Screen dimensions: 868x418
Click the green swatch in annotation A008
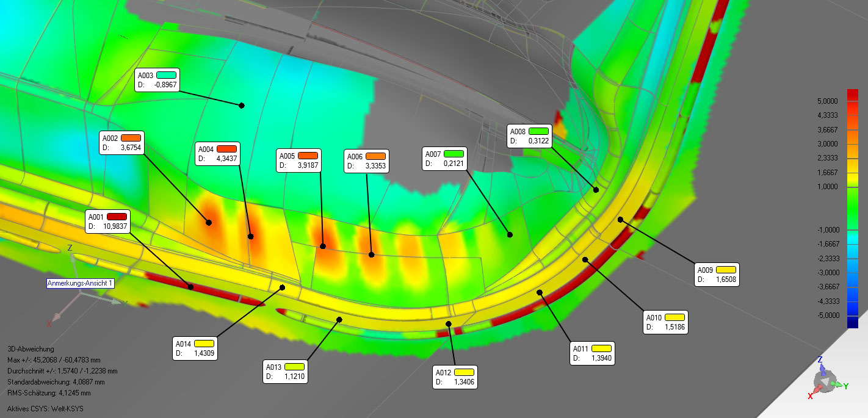click(x=538, y=131)
